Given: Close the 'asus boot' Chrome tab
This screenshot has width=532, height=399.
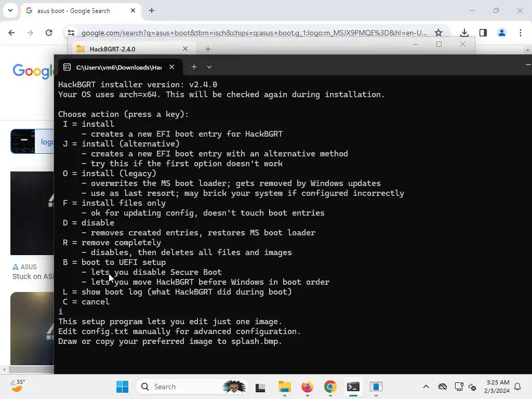Looking at the screenshot, I should pyautogui.click(x=133, y=10).
